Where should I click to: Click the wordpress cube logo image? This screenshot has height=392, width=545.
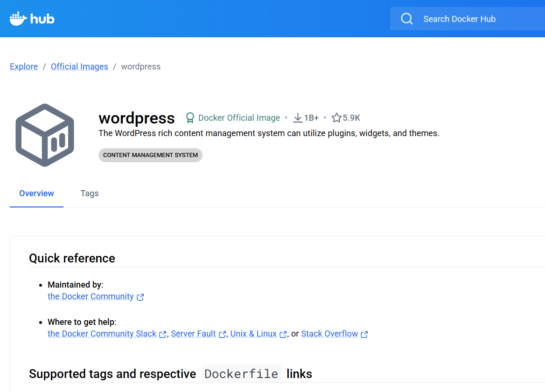tap(45, 135)
